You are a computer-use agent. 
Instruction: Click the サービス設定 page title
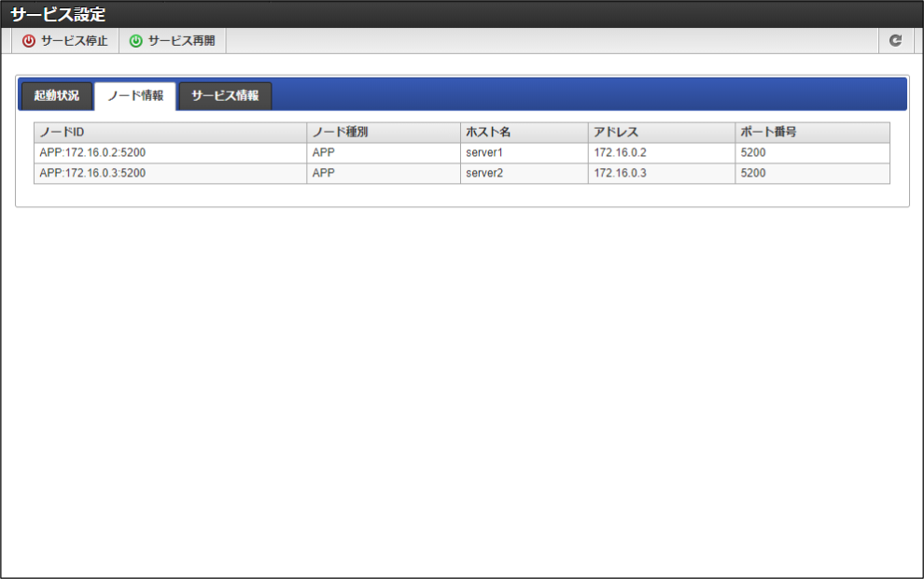tap(58, 14)
